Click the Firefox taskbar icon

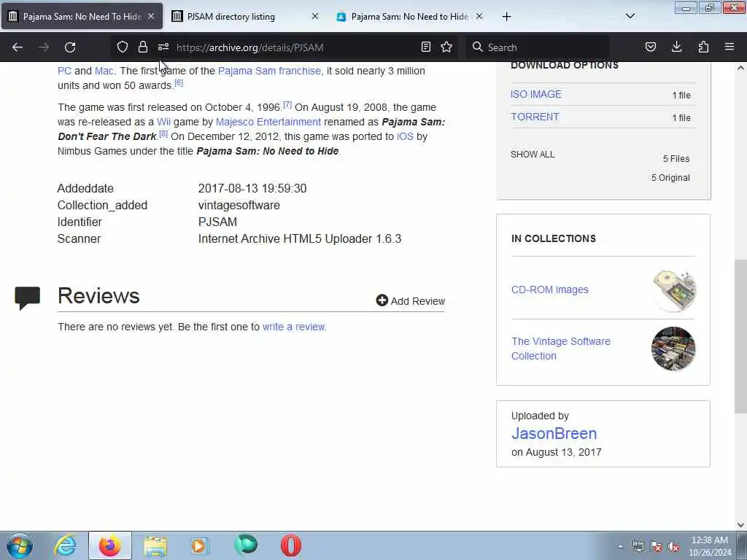[109, 545]
